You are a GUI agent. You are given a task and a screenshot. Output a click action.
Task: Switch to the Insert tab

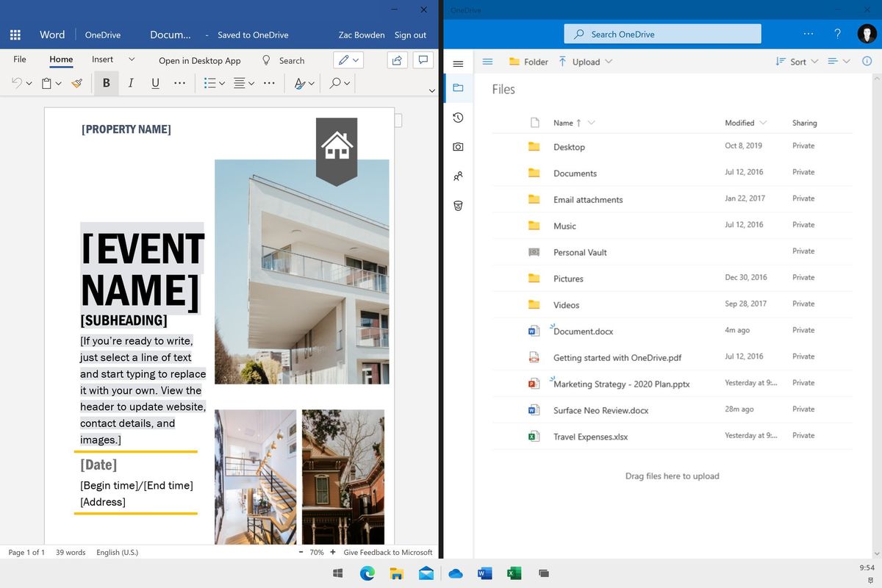pyautogui.click(x=102, y=60)
